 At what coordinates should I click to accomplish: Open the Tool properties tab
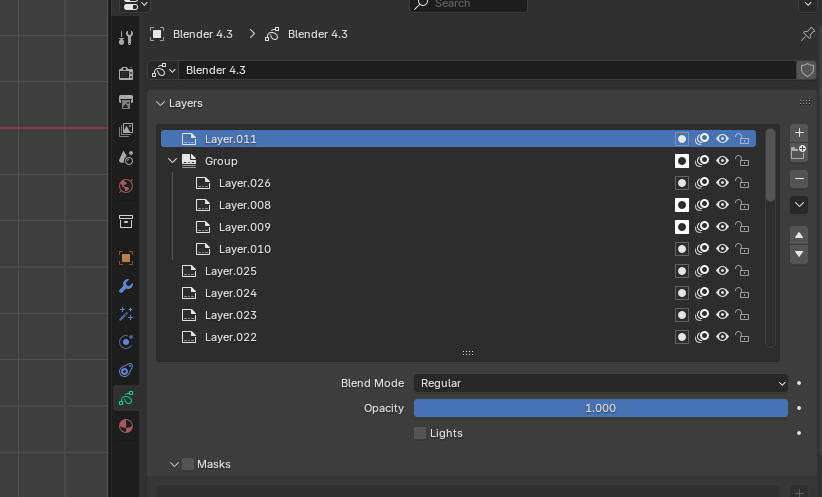[126, 38]
